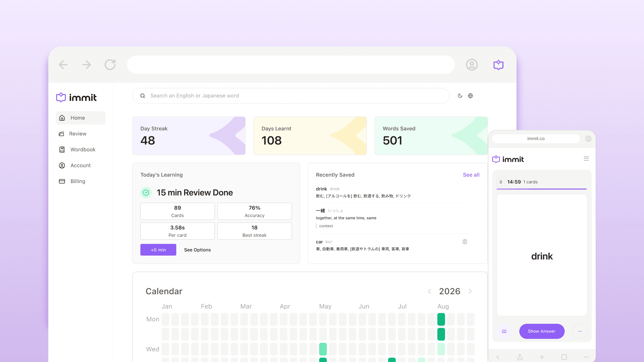Image resolution: width=644 pixels, height=362 pixels.
Task: Tap the share icon in mobile browser toolbar
Action: pos(520,357)
